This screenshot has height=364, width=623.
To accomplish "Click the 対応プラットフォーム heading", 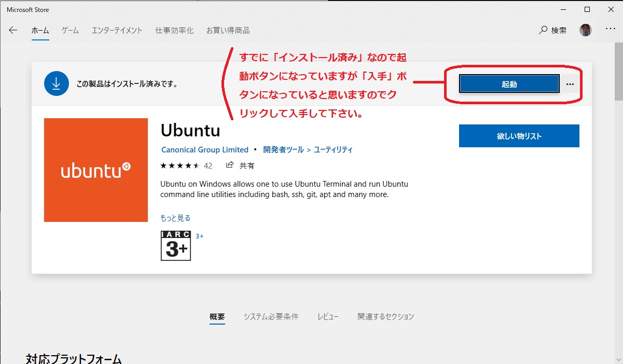I will coord(74,359).
